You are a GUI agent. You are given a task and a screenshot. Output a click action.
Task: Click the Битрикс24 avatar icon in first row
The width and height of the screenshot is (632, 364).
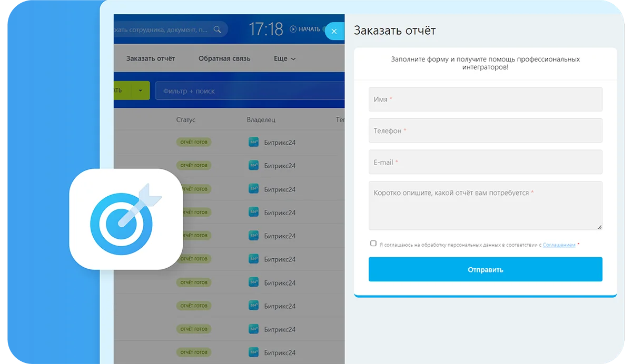(x=253, y=142)
